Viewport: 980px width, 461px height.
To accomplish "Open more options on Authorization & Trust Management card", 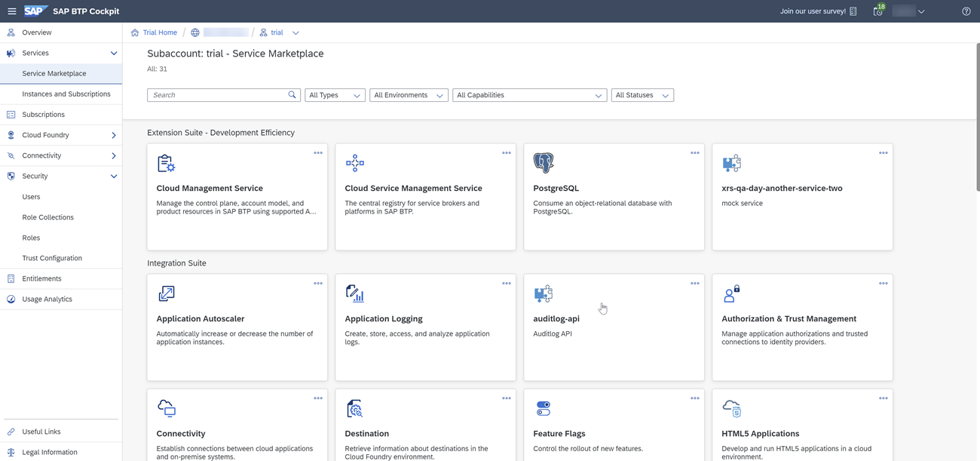I will tap(884, 284).
